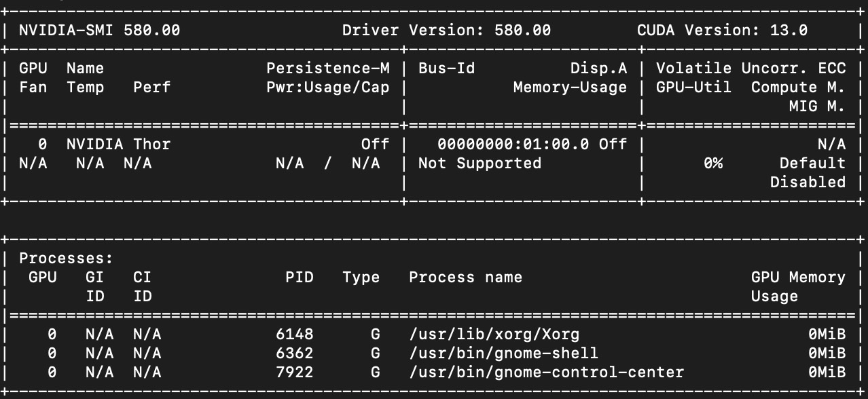Viewport: 868px width, 399px height.
Task: Click the Processes section label
Action: [66, 259]
